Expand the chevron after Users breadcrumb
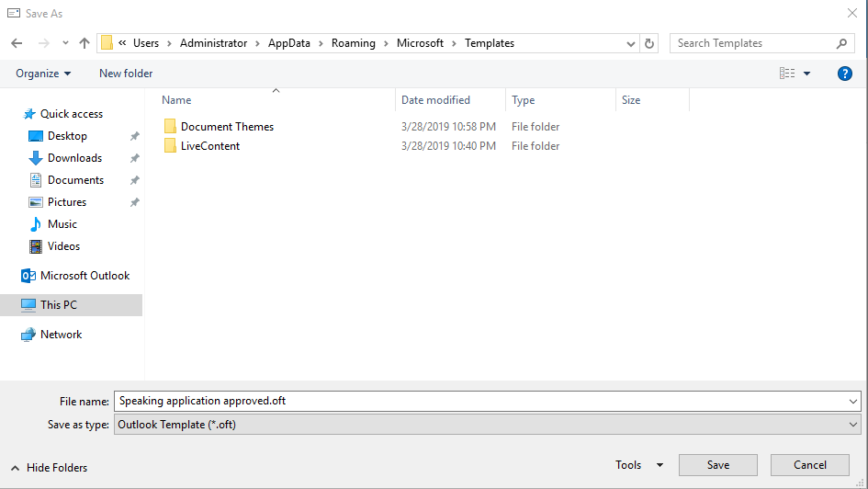 click(x=169, y=43)
